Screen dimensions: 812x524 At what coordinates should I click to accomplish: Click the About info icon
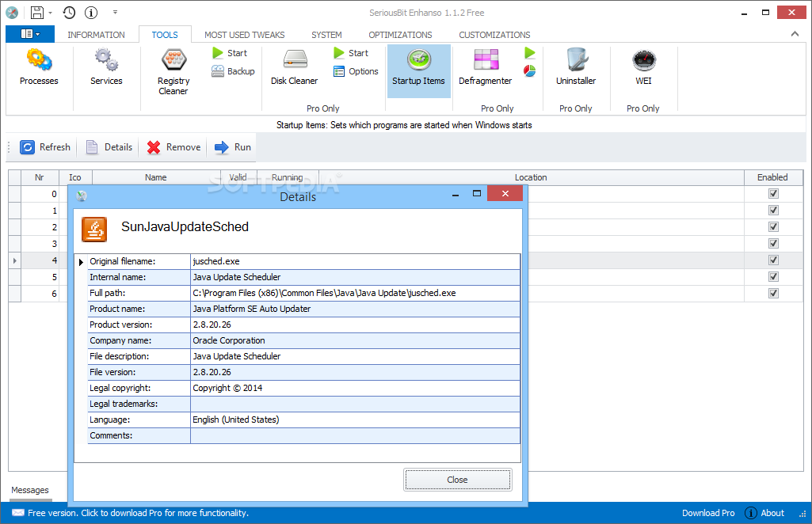(750, 513)
